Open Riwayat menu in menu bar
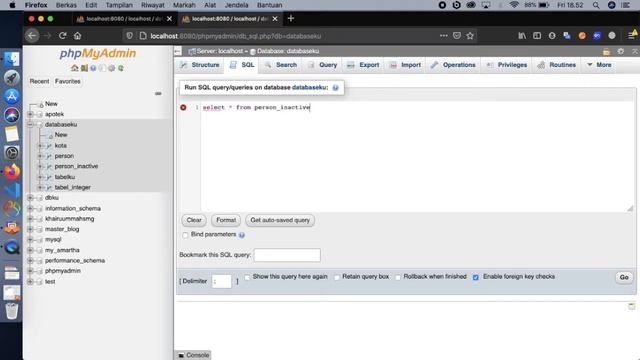This screenshot has height=360, width=640. pyautogui.click(x=152, y=5)
